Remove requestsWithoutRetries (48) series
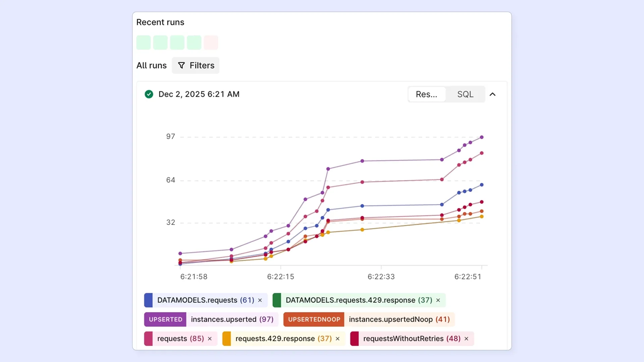This screenshot has height=362, width=644. click(466, 339)
